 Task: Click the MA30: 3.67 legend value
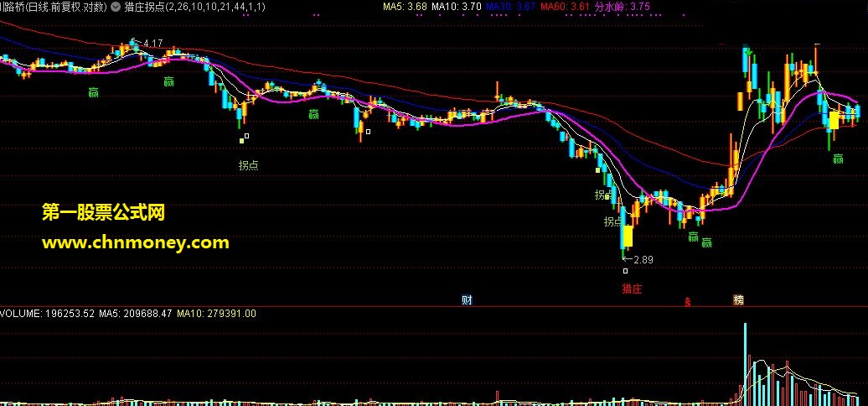(510, 8)
